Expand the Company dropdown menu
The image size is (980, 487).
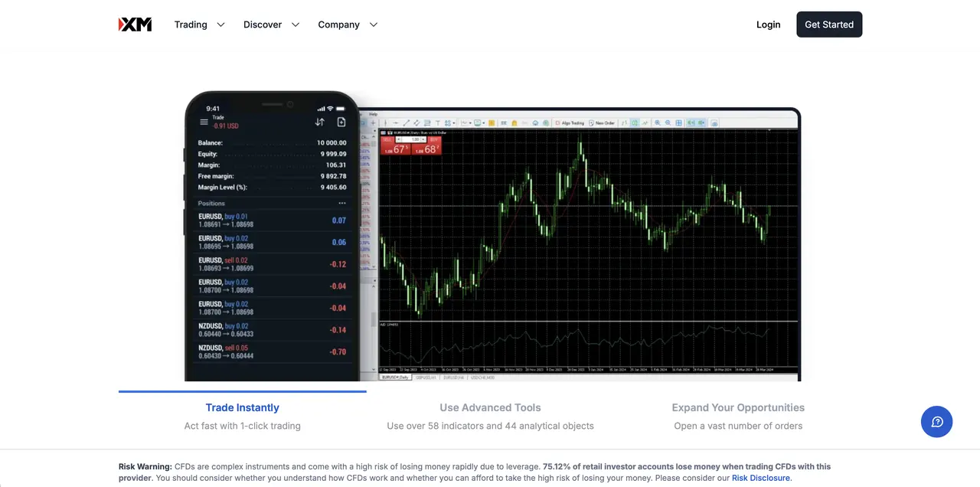pyautogui.click(x=348, y=25)
